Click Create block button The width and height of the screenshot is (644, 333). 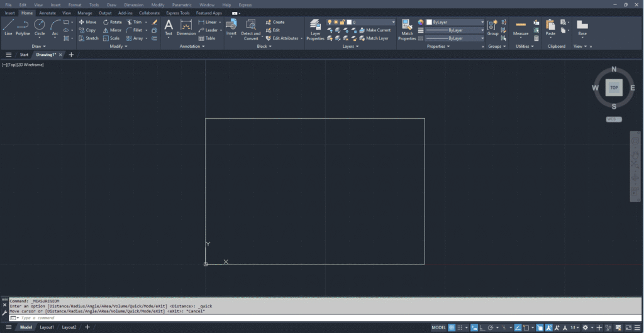[275, 22]
